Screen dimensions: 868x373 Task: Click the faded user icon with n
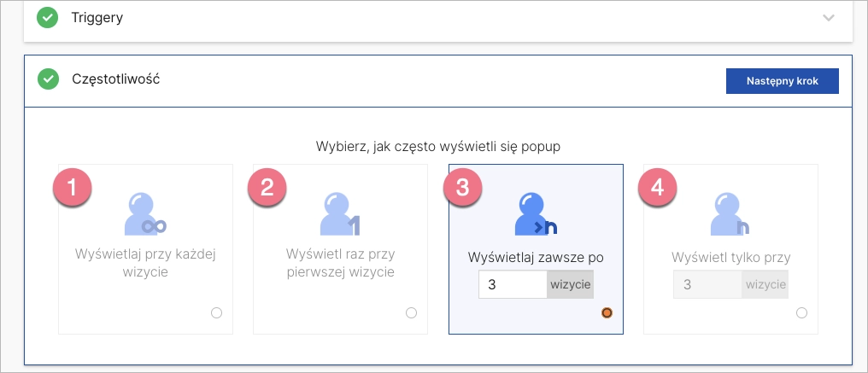(x=730, y=214)
